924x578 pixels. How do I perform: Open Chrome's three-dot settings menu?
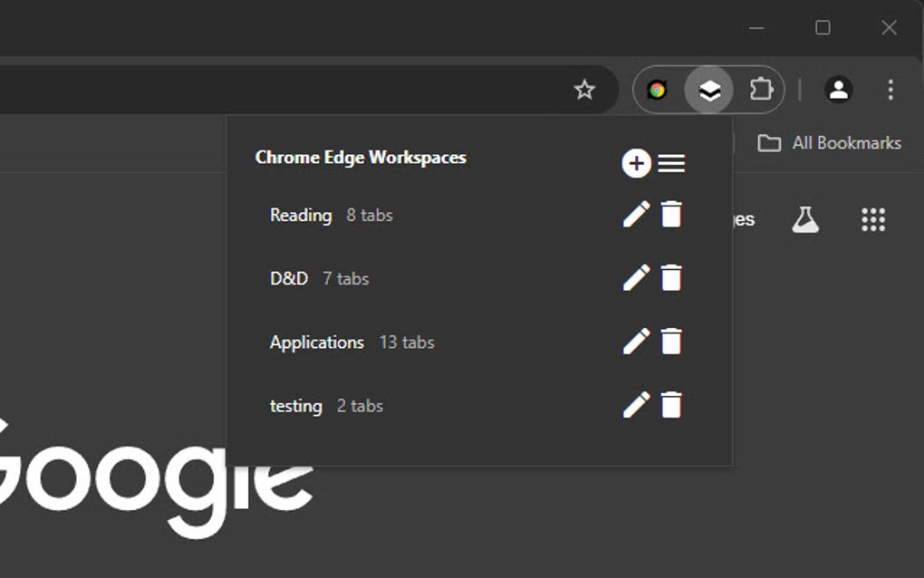890,90
